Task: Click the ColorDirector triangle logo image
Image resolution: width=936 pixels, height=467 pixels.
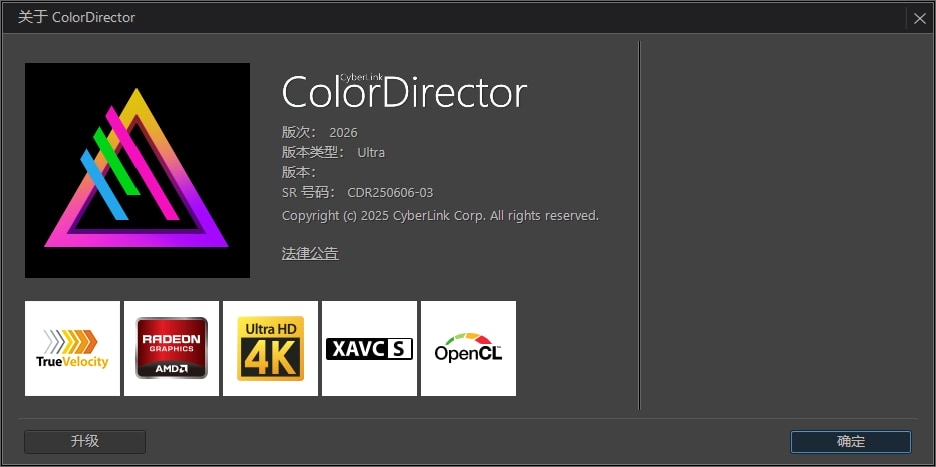Action: (x=137, y=170)
